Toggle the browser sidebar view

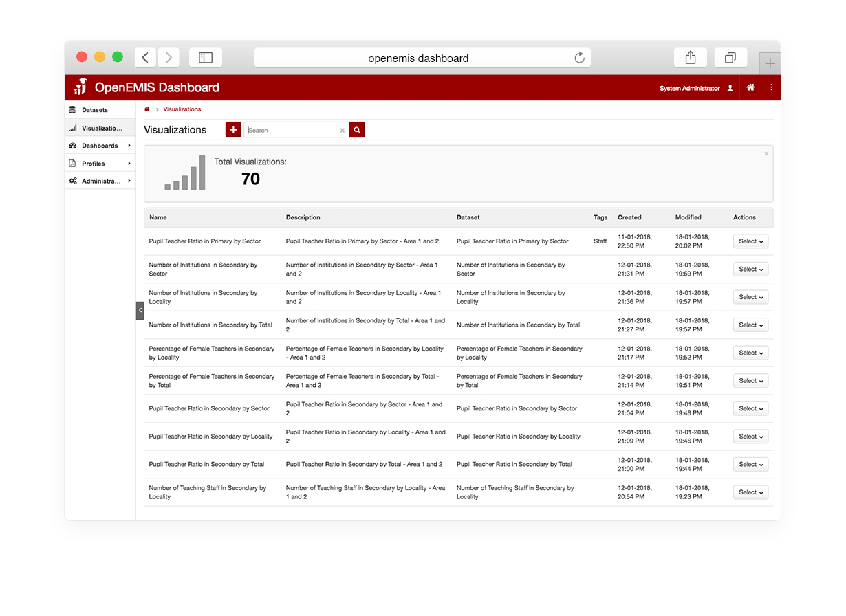[x=206, y=58]
